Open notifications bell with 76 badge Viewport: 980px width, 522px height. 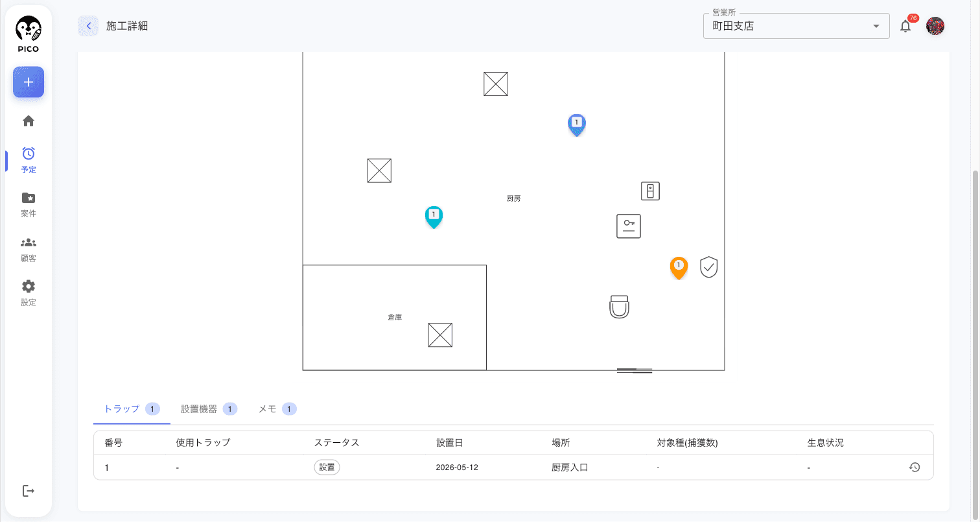906,26
